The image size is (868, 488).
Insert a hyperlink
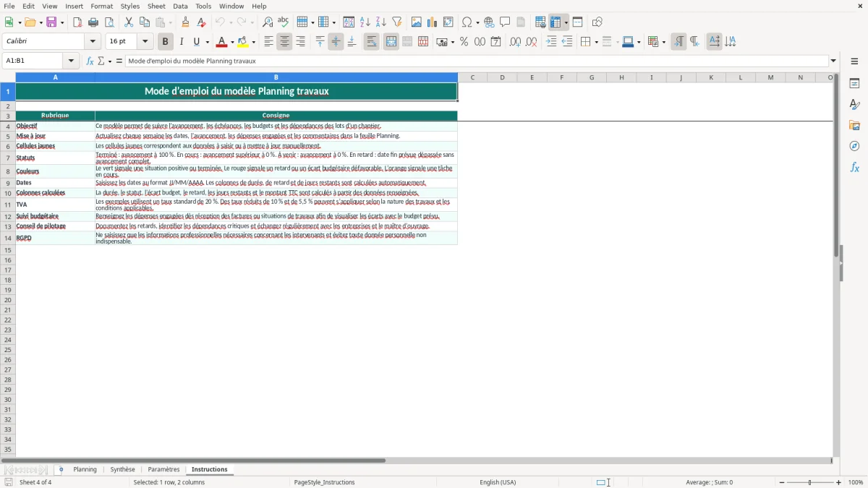pyautogui.click(x=490, y=22)
